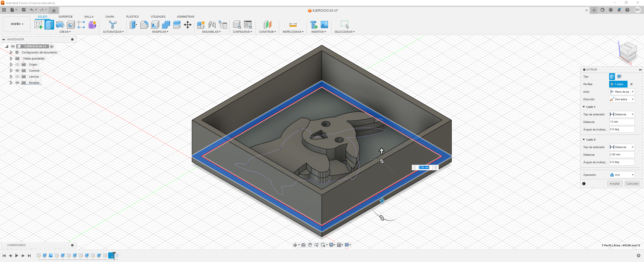Open the job status clock icon

tap(611, 10)
